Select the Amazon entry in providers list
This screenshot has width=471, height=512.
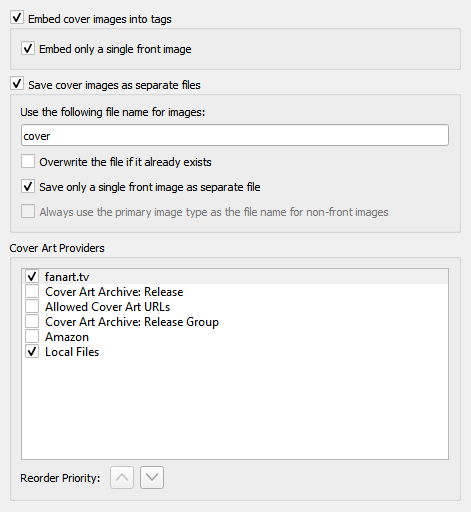(235, 337)
